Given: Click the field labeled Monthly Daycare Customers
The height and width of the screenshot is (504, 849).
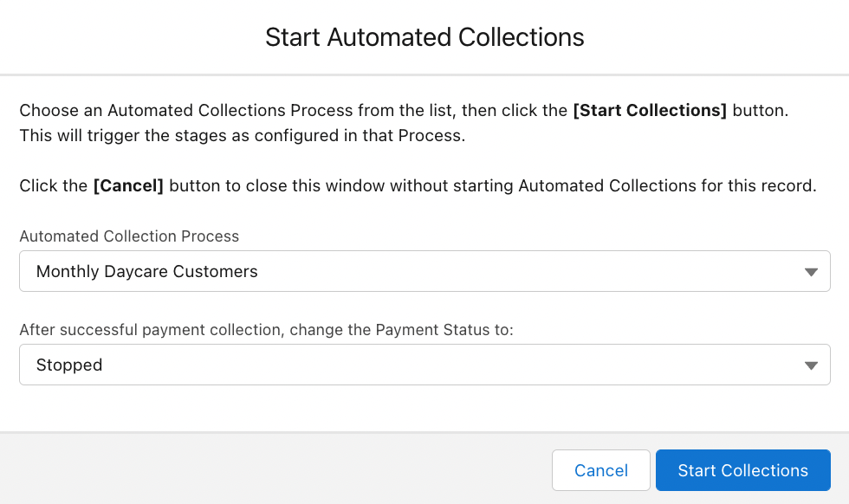Looking at the screenshot, I should coord(424,271).
